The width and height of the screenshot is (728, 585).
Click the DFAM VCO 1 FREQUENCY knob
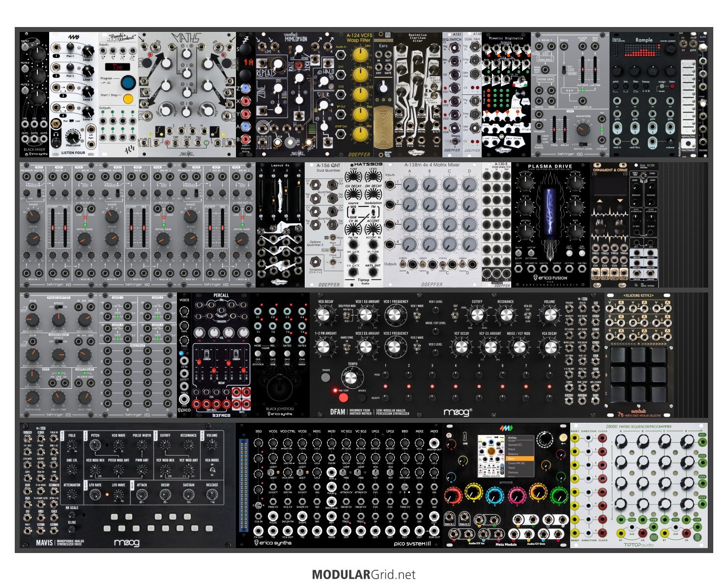pyautogui.click(x=395, y=315)
